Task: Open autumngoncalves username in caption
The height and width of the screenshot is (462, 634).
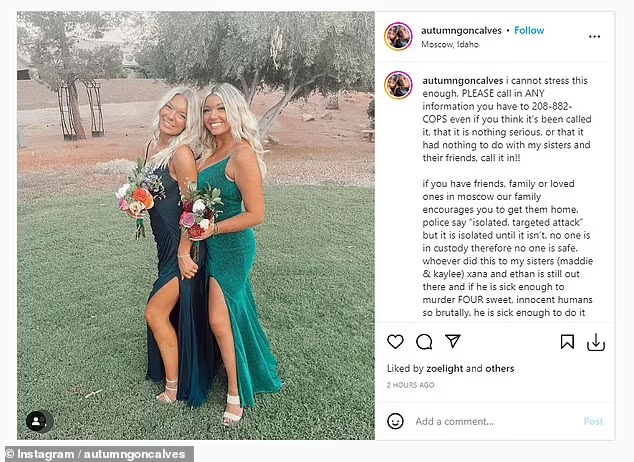Action: (x=463, y=81)
